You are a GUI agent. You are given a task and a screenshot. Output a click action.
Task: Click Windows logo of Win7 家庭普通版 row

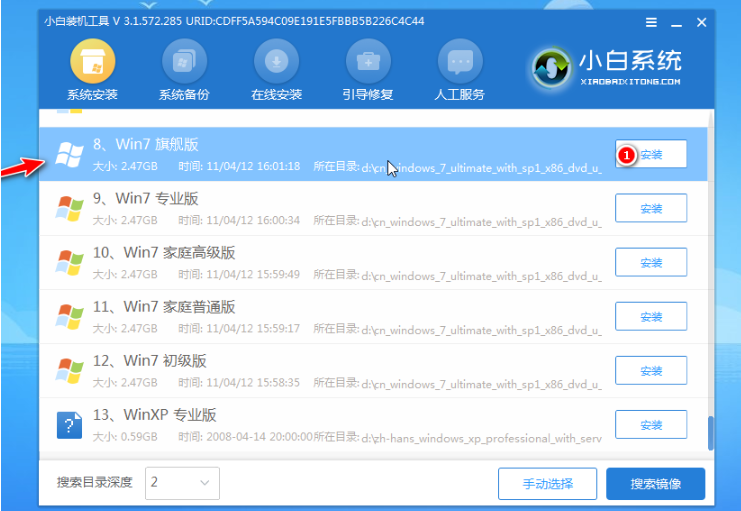[x=69, y=317]
